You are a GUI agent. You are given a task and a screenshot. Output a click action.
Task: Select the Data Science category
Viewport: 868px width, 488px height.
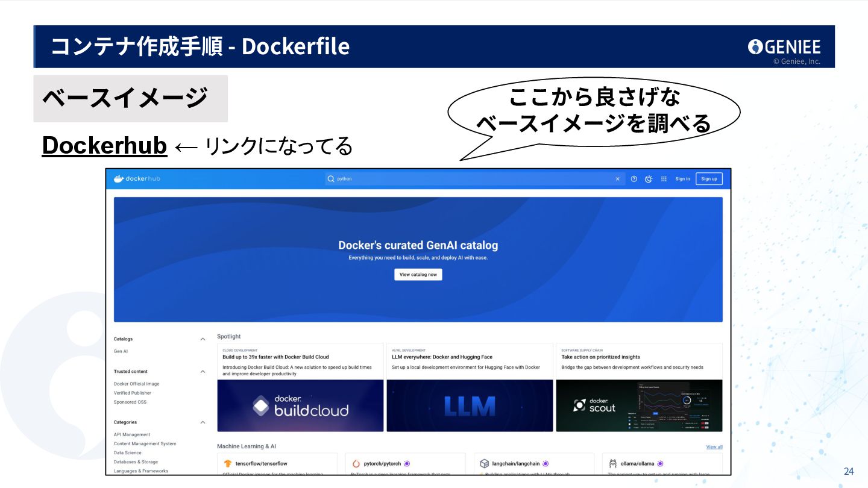point(128,452)
